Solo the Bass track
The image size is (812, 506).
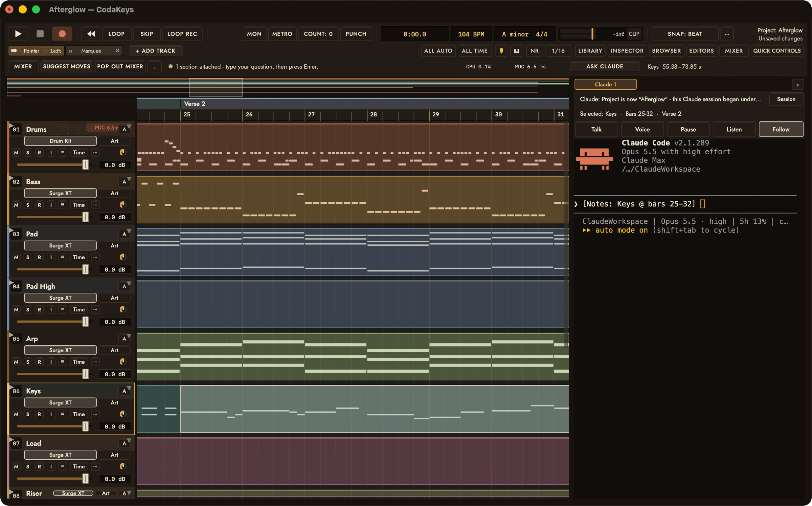point(28,205)
